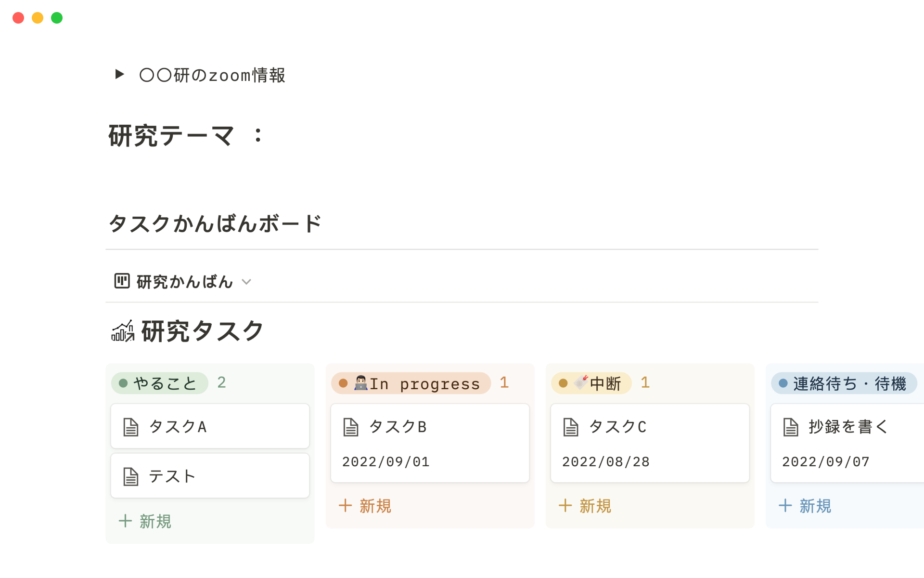Click the 連絡待ち・待機 column header tag
The width and height of the screenshot is (924, 578).
point(844,383)
